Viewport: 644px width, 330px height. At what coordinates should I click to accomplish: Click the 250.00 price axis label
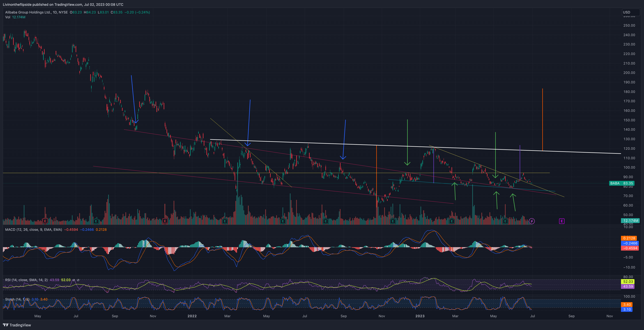tap(629, 26)
